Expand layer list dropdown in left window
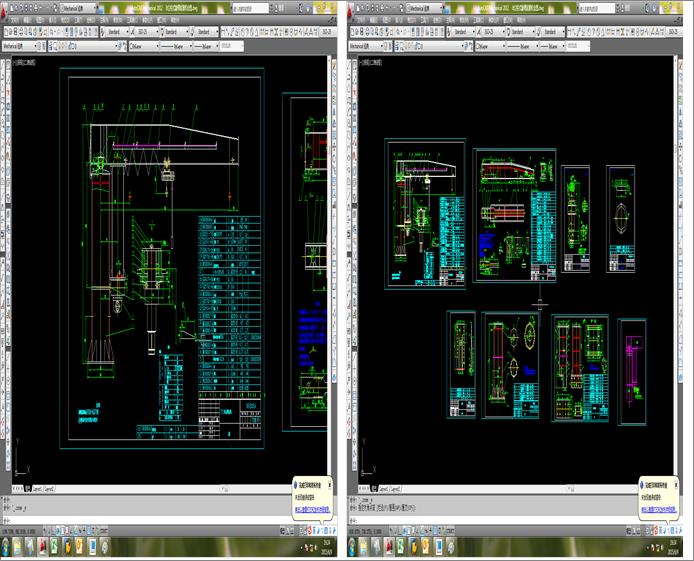 [116, 46]
